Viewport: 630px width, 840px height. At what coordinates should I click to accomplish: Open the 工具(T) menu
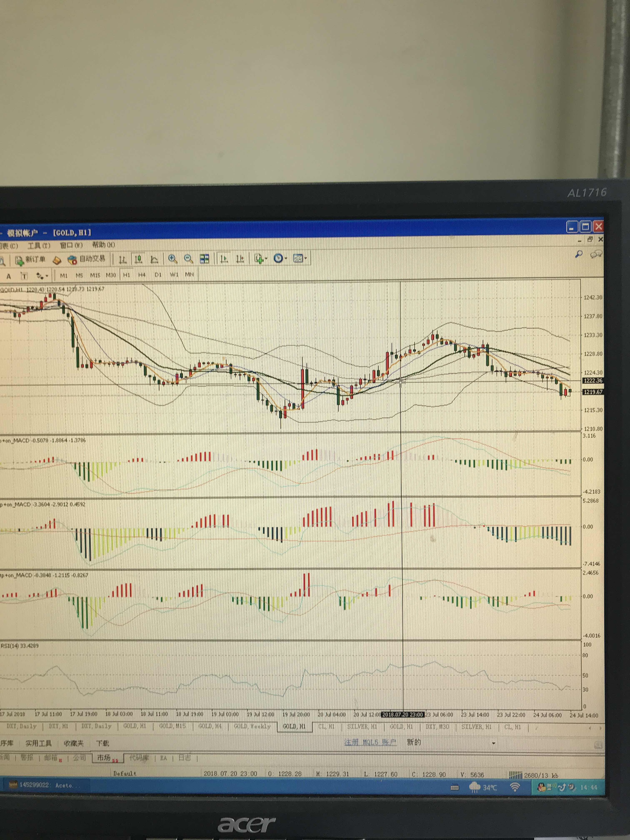click(39, 246)
